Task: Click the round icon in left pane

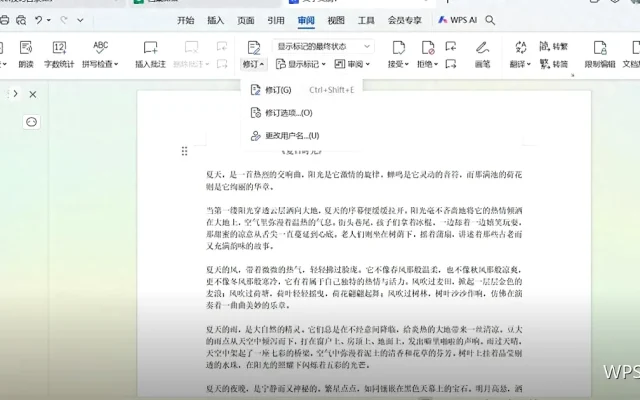Action: tap(31, 122)
